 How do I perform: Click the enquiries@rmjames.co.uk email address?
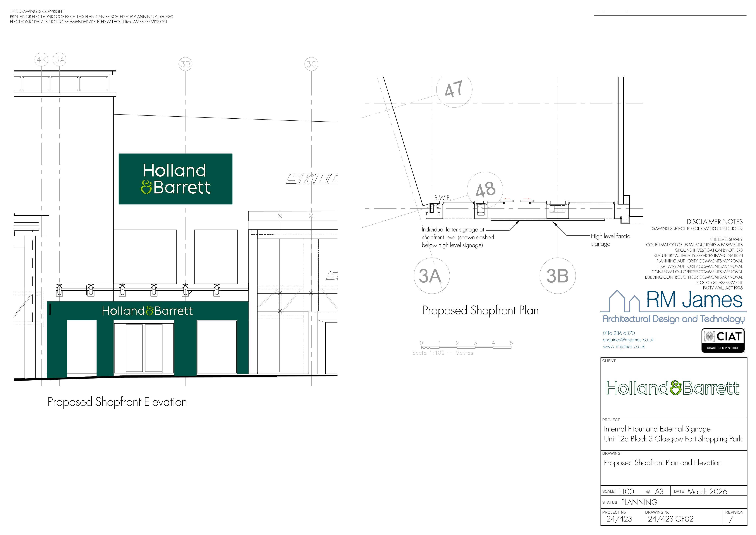(x=628, y=340)
